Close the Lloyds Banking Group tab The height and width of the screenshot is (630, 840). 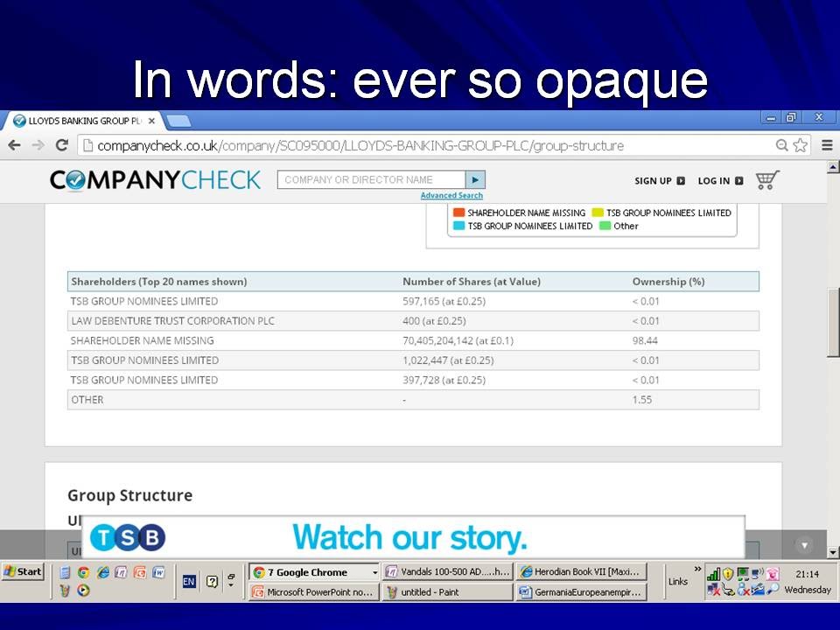151,121
